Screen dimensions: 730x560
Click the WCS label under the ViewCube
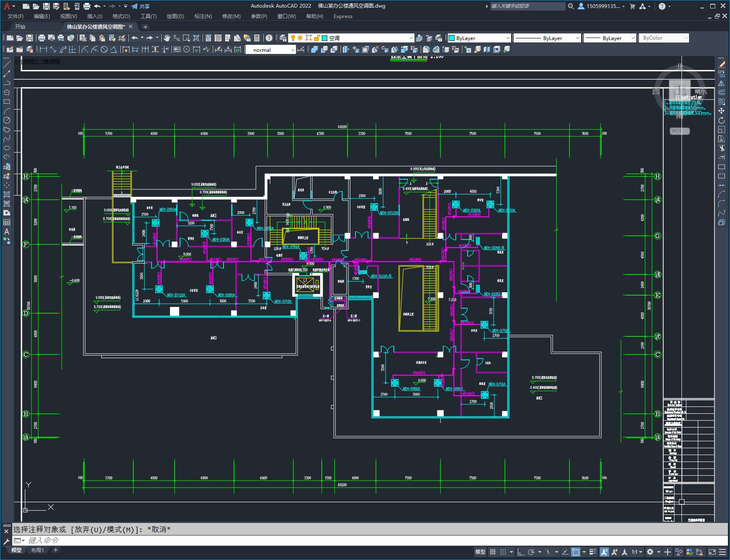coord(679,131)
